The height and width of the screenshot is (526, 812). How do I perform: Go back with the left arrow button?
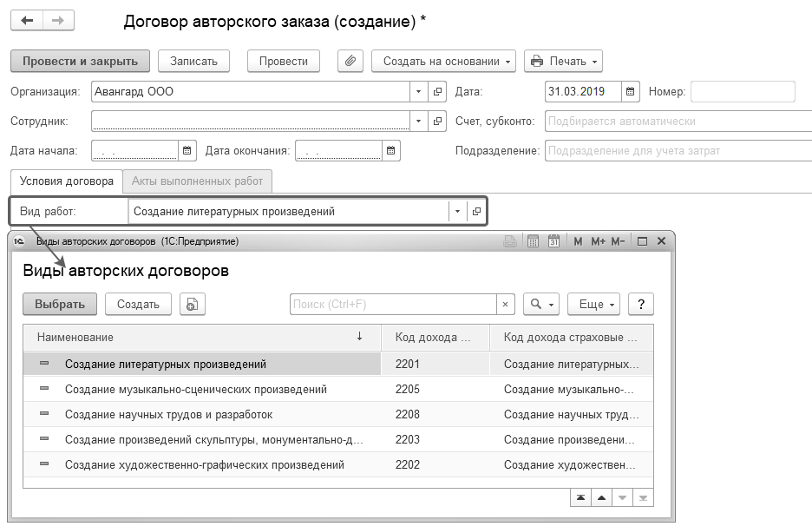tap(27, 21)
